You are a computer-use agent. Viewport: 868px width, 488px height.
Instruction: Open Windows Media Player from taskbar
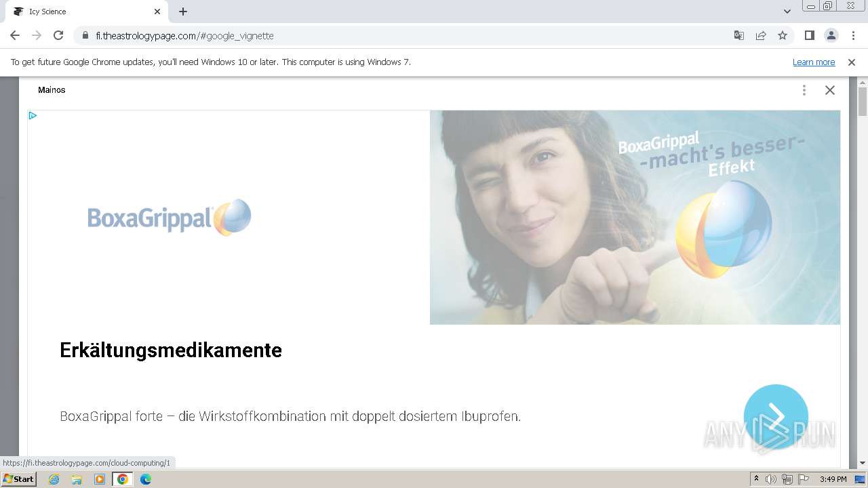(x=100, y=479)
